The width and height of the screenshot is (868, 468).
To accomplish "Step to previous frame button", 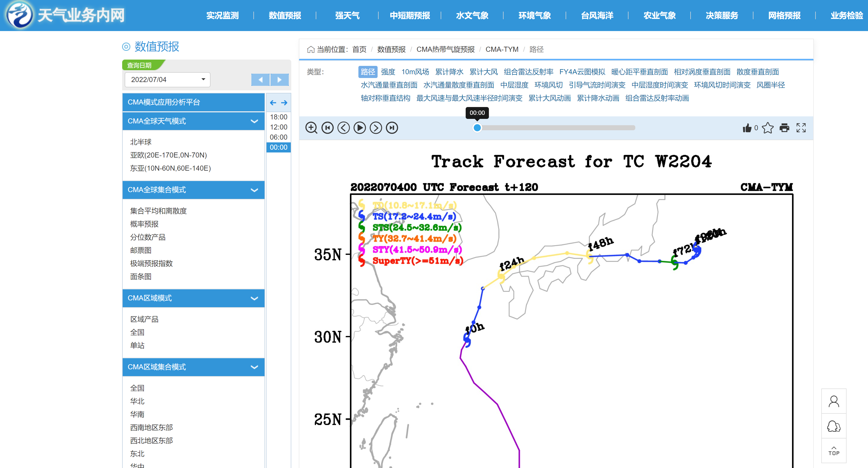I will [343, 128].
